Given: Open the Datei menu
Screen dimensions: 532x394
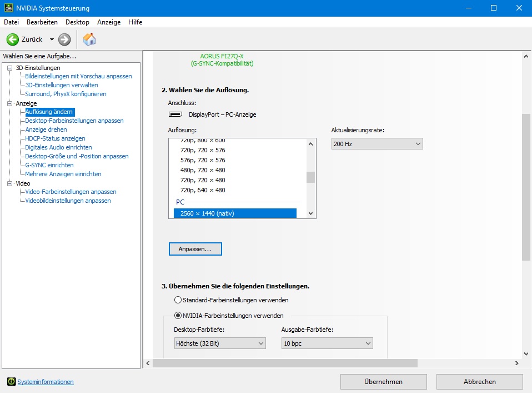Looking at the screenshot, I should pyautogui.click(x=11, y=22).
